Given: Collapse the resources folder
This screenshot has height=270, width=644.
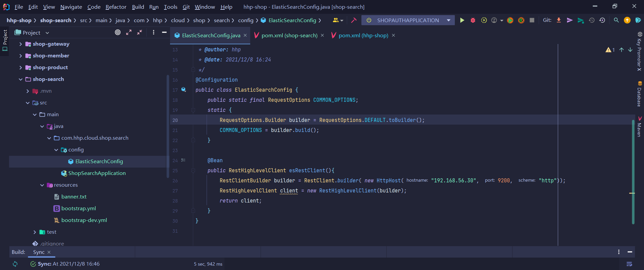Looking at the screenshot, I should coord(42,185).
